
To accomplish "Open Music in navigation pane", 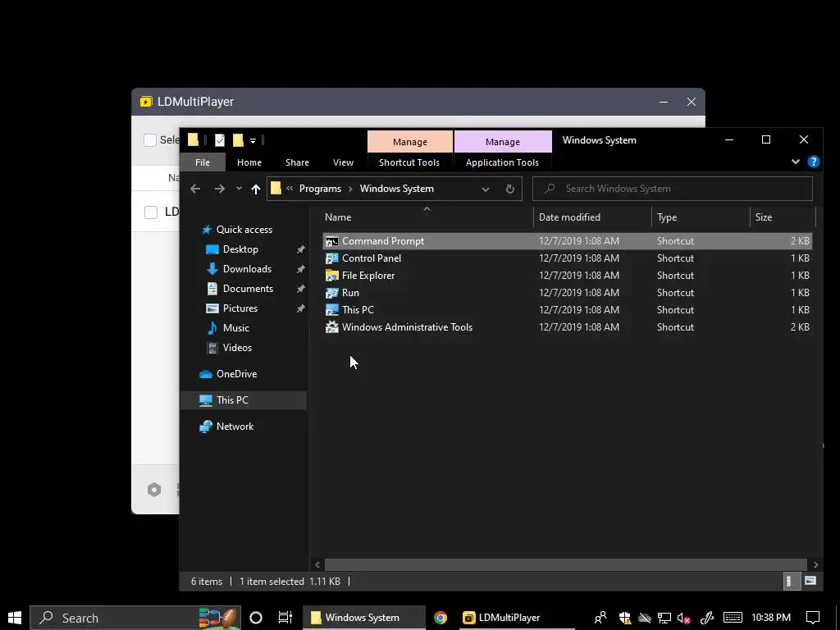I will [235, 328].
